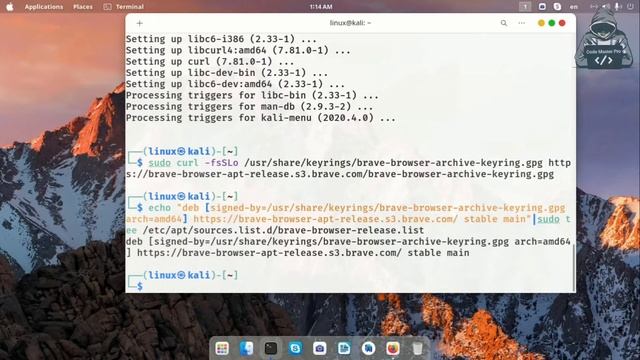The image size is (640, 360).
Task: Click 'Processing triggers for man-db' line
Action: (x=249, y=107)
